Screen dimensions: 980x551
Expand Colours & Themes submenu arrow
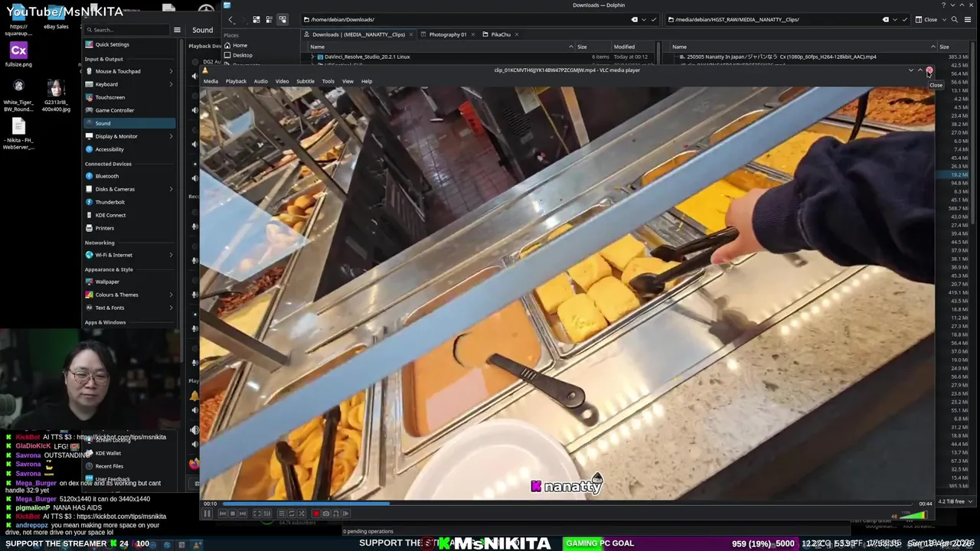coord(171,295)
